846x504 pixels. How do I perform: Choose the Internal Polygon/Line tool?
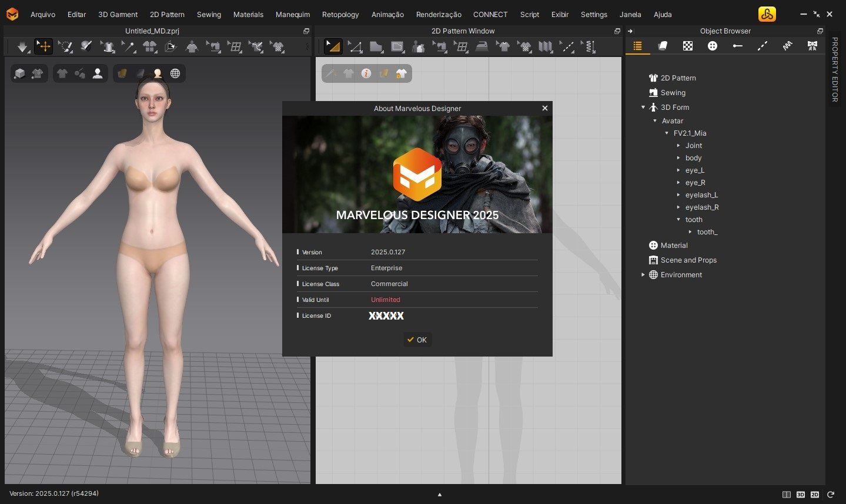397,46
